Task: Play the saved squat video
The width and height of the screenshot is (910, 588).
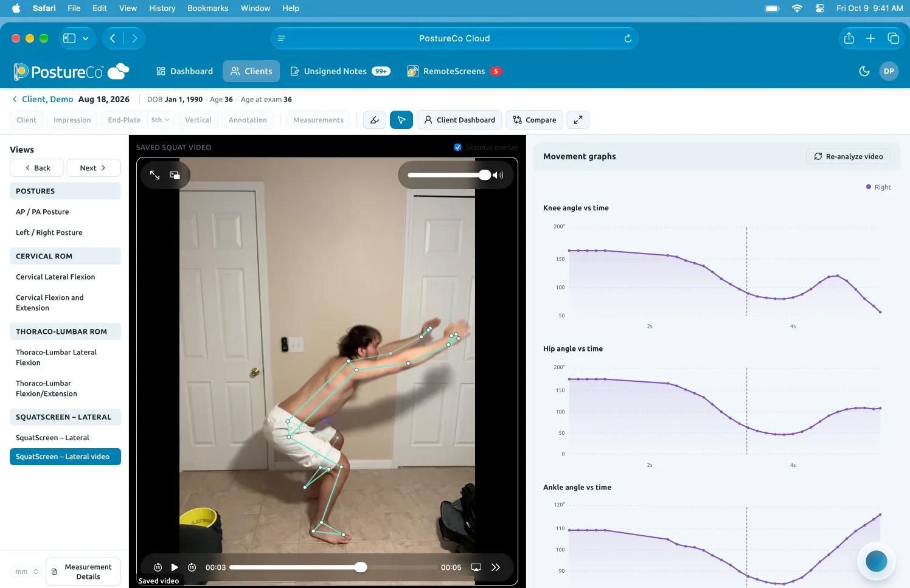Action: tap(175, 567)
